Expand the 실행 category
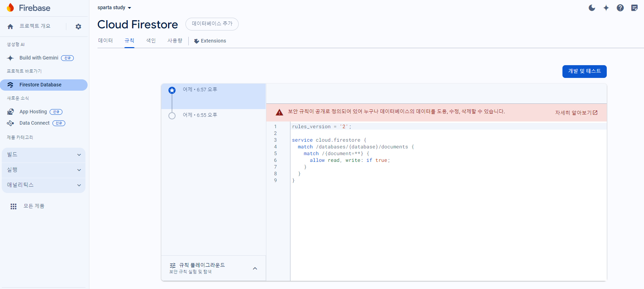The height and width of the screenshot is (289, 644). click(x=44, y=170)
